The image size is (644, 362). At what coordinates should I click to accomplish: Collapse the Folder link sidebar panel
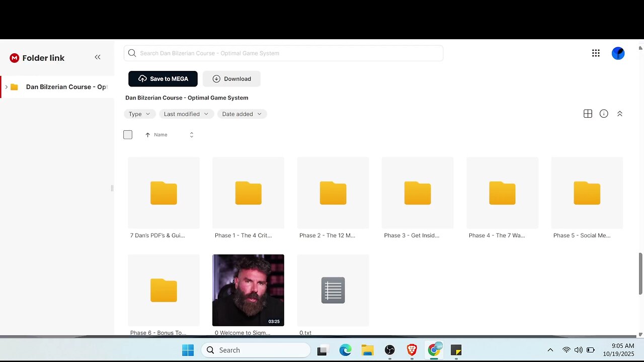98,57
